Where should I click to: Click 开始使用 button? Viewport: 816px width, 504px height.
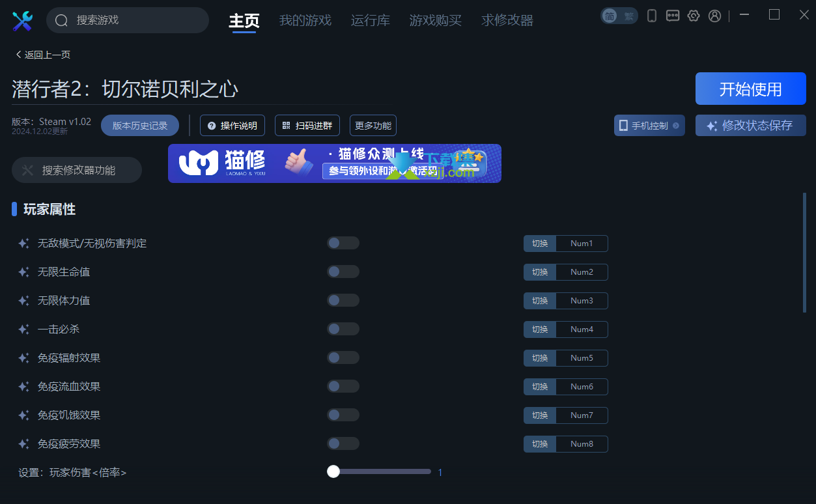[x=751, y=89]
